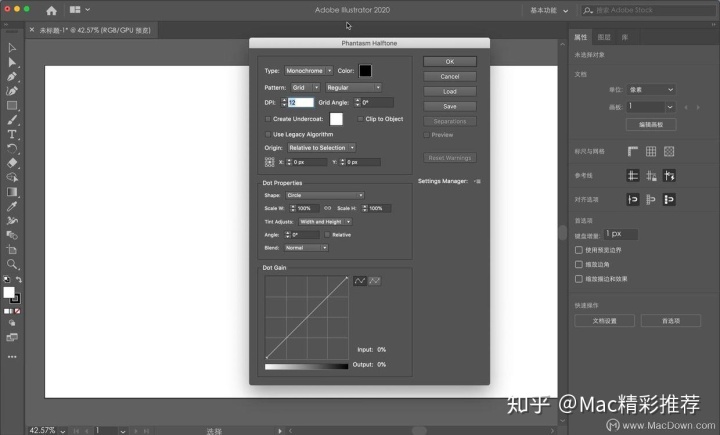Toggle 缩放边角 checkbox
This screenshot has height=435, width=720.
(x=579, y=265)
